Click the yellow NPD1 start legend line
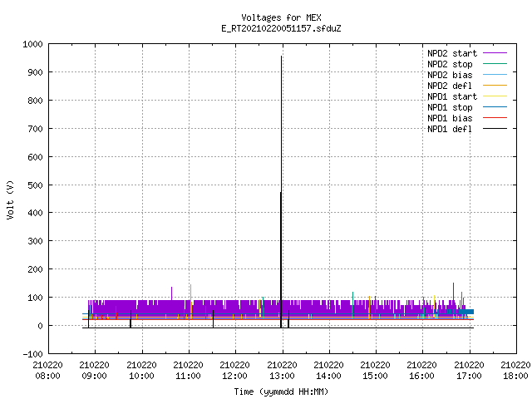 pyautogui.click(x=495, y=96)
